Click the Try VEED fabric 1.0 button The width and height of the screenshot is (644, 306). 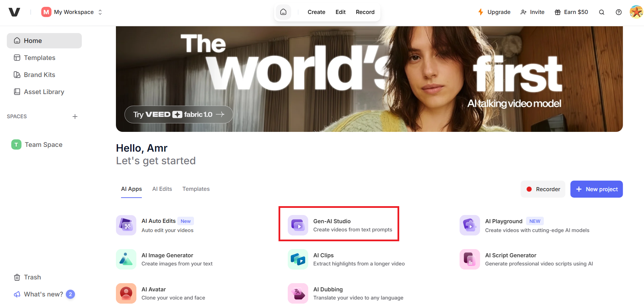pyautogui.click(x=179, y=114)
